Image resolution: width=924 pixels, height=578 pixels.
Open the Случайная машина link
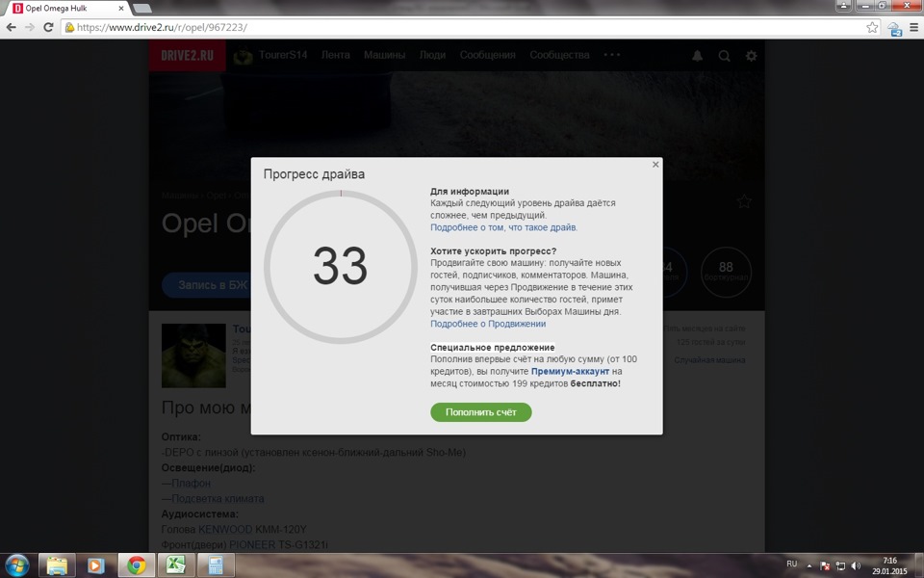pos(709,359)
